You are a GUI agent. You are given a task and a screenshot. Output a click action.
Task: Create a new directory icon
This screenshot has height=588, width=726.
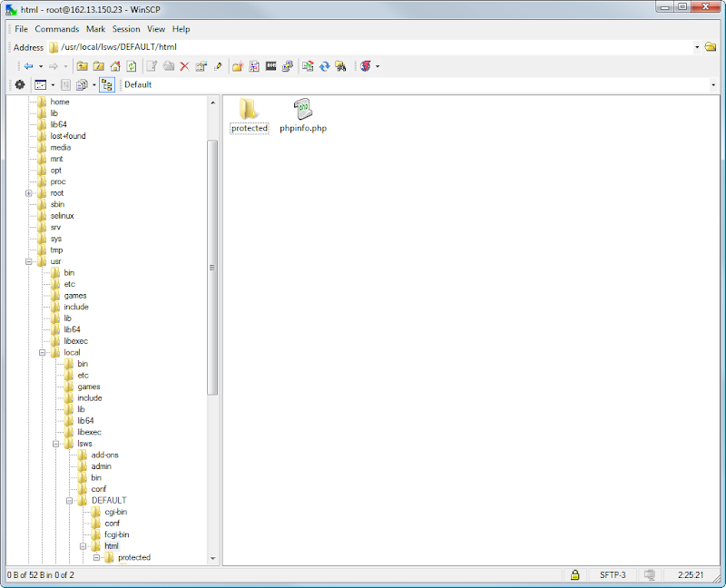point(238,66)
